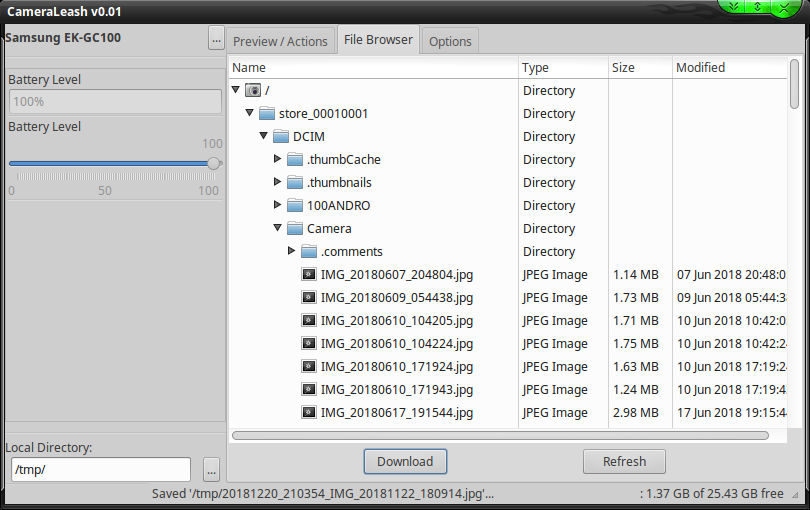The width and height of the screenshot is (810, 510).
Task: Select file name IMG_20180610_171943.jpg
Action: click(397, 390)
